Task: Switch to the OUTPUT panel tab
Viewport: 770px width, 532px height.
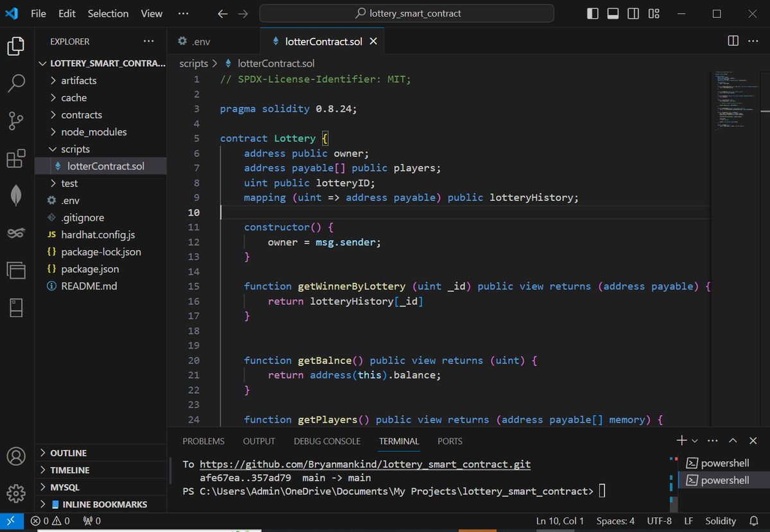Action: (259, 442)
